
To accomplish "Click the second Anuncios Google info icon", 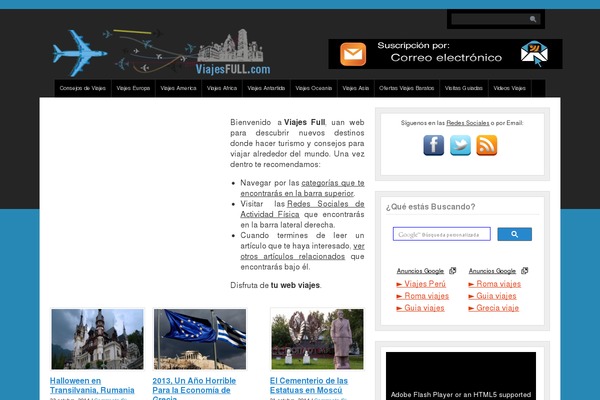I will coord(525,271).
